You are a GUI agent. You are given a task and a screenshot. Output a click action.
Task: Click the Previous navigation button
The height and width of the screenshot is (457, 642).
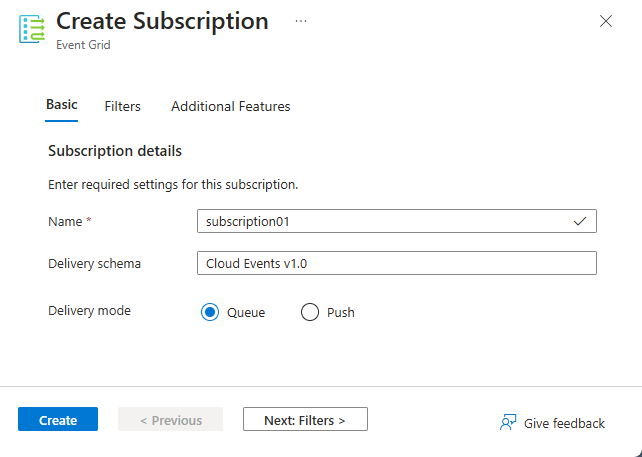[x=170, y=420]
